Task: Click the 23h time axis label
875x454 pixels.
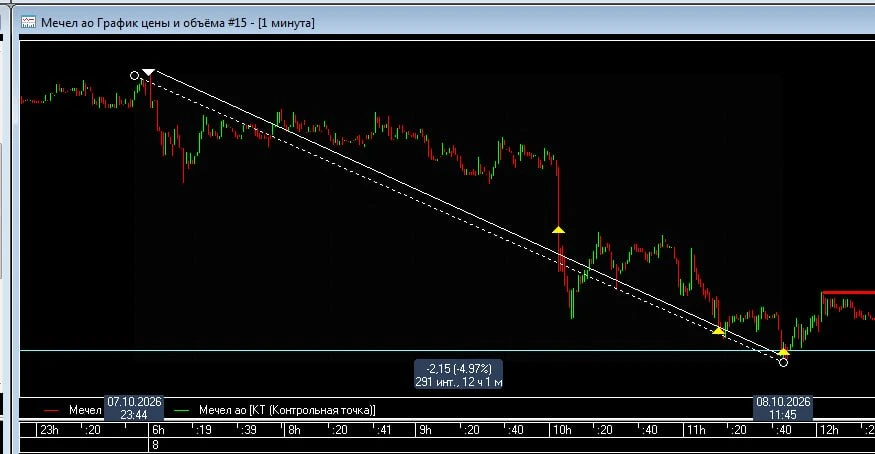Action: pos(49,430)
